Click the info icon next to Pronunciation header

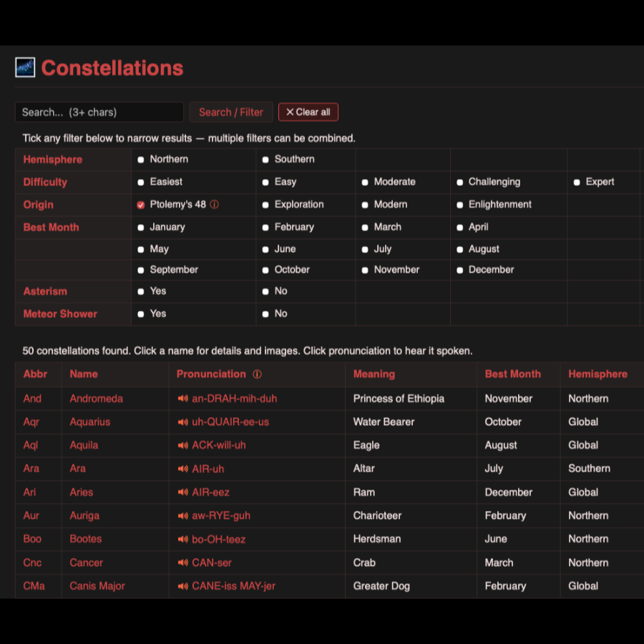click(257, 374)
